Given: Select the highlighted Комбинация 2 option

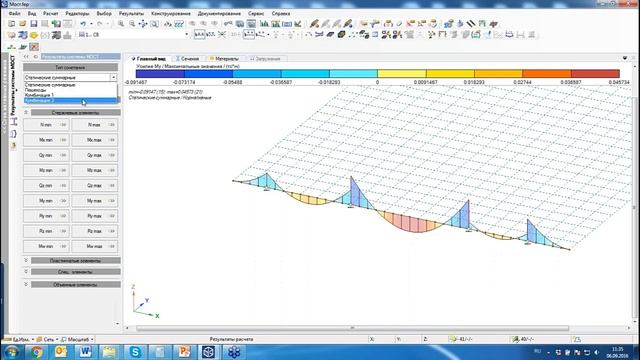Looking at the screenshot, I should pos(70,100).
